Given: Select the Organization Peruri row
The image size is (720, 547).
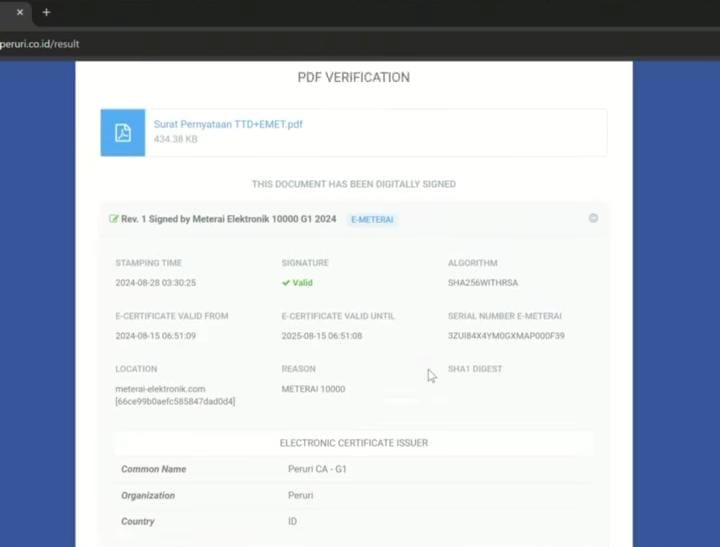Looking at the screenshot, I should pos(354,495).
